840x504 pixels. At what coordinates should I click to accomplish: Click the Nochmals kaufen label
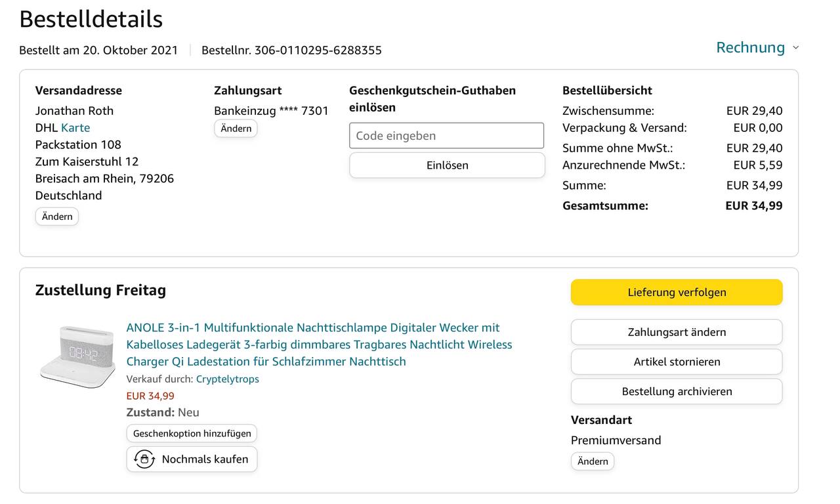pos(205,459)
